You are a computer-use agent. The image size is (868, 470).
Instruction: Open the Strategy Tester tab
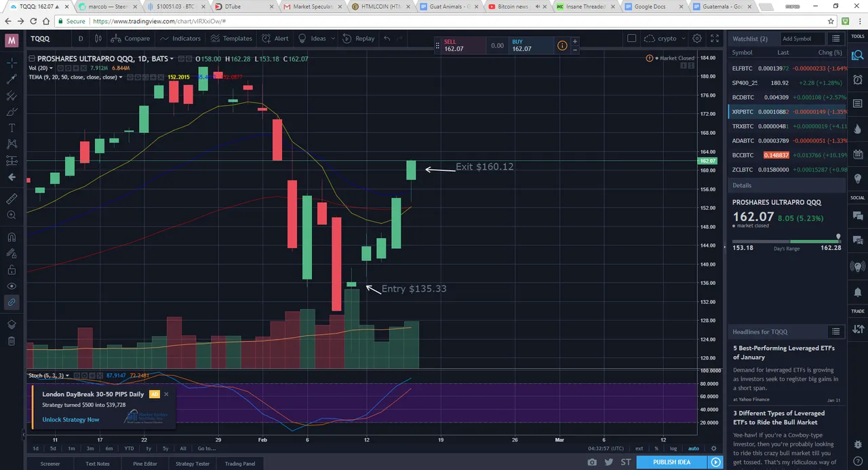(193, 464)
